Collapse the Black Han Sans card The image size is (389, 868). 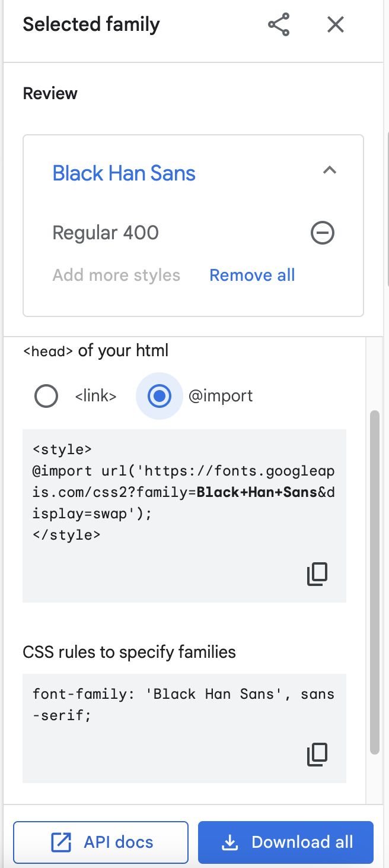point(330,171)
